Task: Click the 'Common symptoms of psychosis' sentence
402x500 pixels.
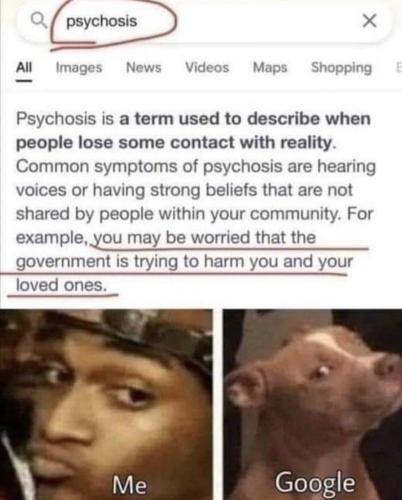Action: pos(196,190)
